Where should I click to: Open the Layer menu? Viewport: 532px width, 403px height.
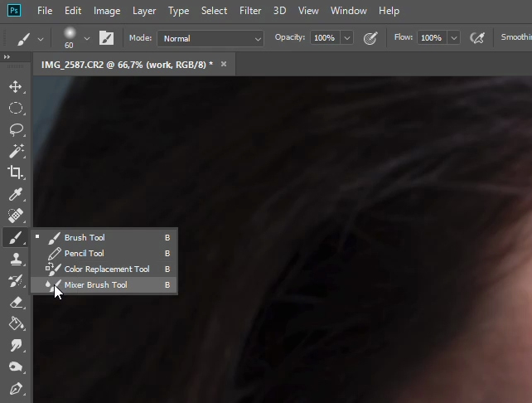tap(144, 11)
